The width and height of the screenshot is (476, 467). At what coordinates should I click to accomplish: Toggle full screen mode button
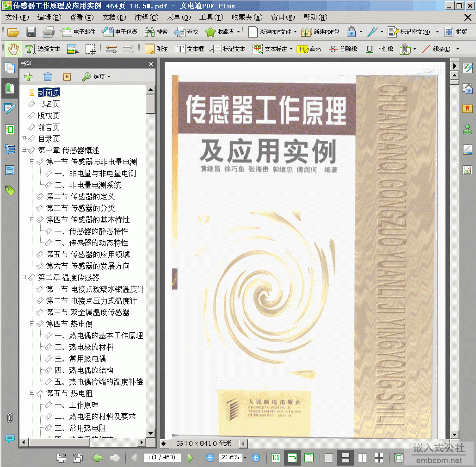tap(399, 458)
